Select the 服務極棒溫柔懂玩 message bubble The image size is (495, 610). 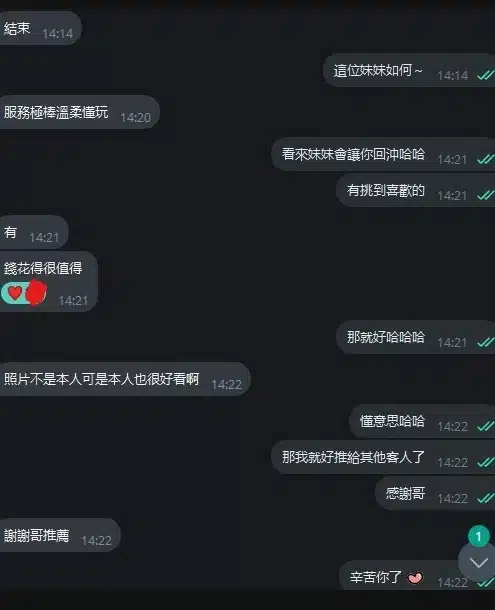click(x=79, y=112)
